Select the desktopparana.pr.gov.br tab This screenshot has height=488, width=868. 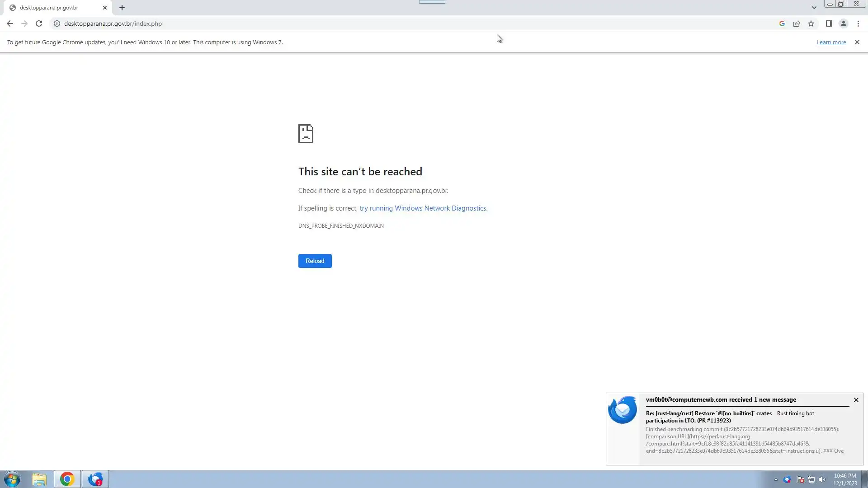50,8
